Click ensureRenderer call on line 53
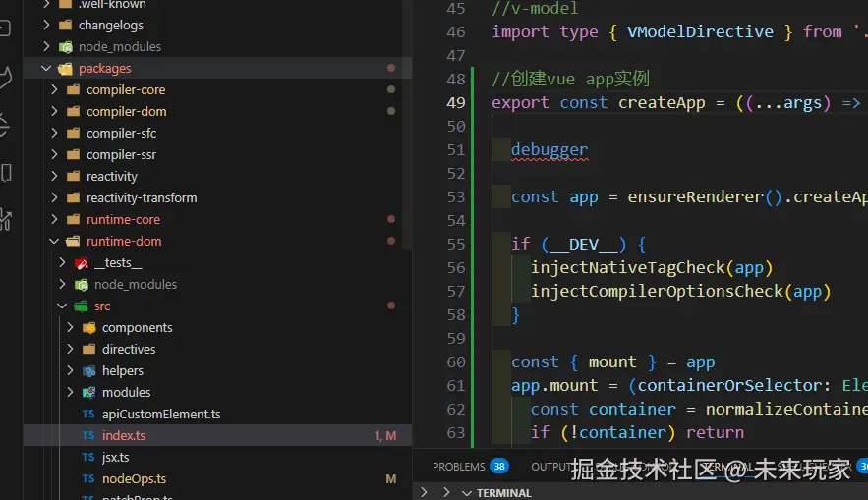This screenshot has width=868, height=500. (695, 196)
